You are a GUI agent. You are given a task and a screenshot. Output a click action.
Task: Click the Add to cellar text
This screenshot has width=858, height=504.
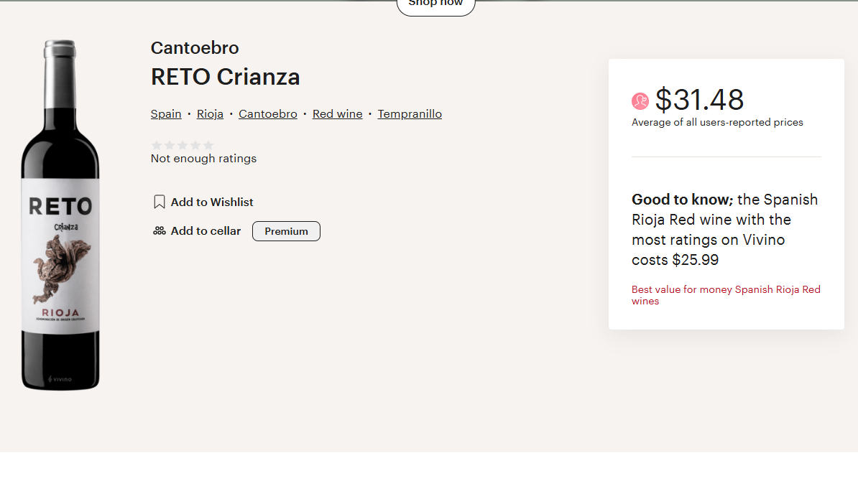click(x=206, y=231)
